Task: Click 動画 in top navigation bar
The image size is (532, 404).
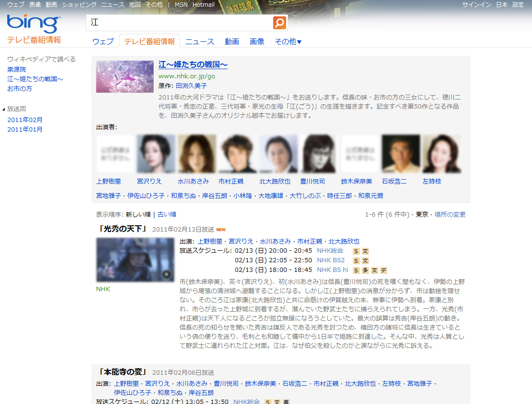Action: click(x=51, y=5)
